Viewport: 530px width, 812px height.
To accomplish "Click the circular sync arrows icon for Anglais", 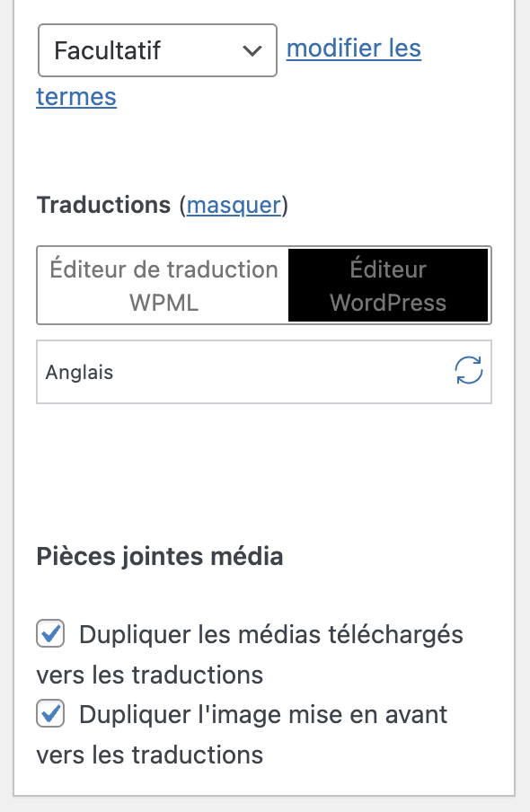I will coord(468,370).
